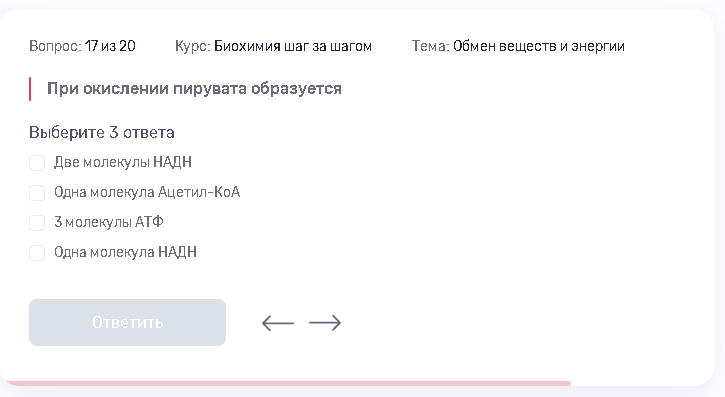Click the pink quiz progress bar
725x397 pixels.
pyautogui.click(x=287, y=383)
